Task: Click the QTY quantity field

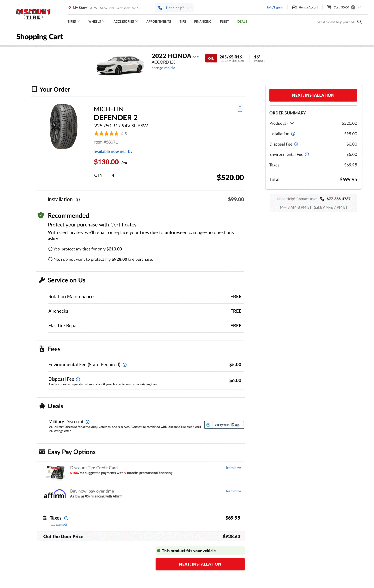Action: coord(113,175)
